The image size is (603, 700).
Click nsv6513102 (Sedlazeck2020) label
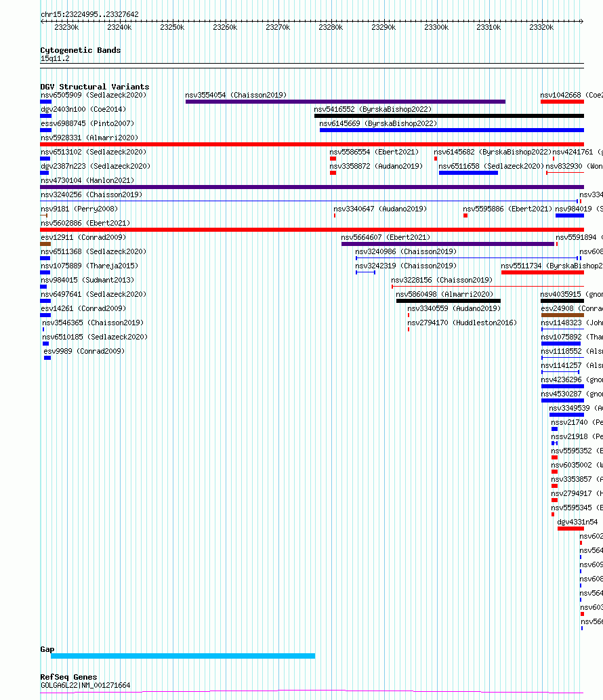coord(93,152)
